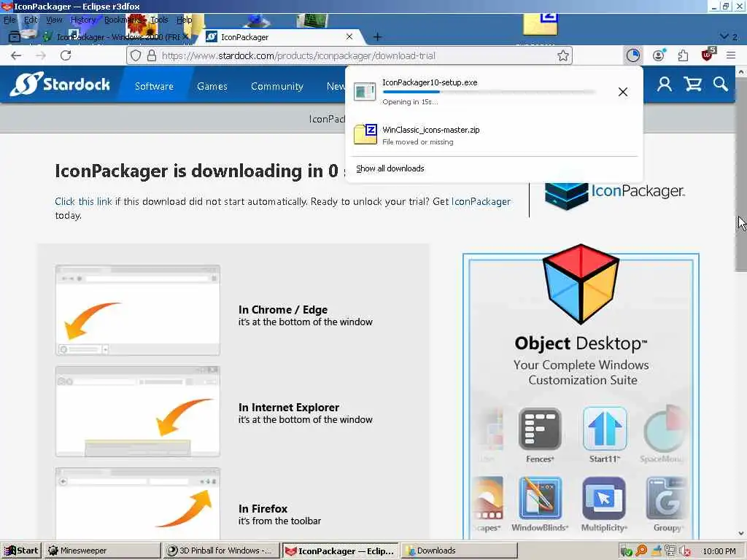
Task: Click the taskbar clock showing 10:00 PM
Action: coord(719,551)
